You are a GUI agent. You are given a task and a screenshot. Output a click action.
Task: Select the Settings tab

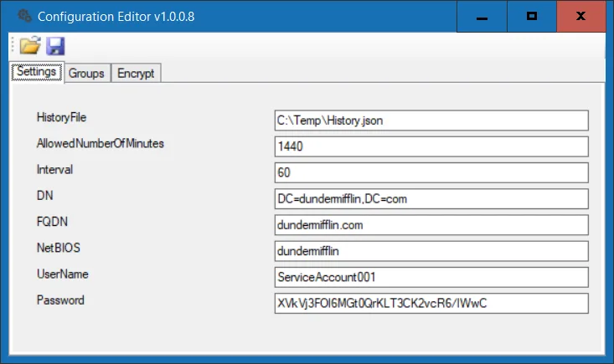[37, 72]
